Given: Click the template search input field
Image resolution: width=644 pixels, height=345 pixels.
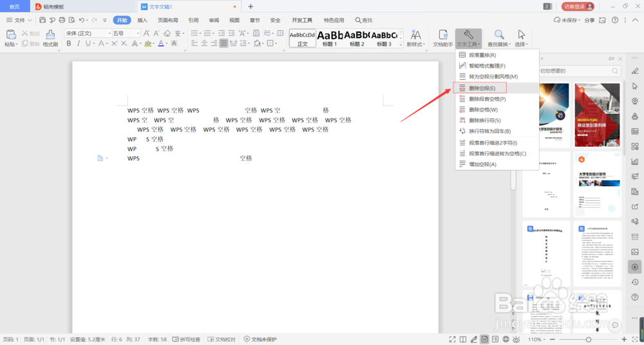Looking at the screenshot, I should tap(575, 71).
